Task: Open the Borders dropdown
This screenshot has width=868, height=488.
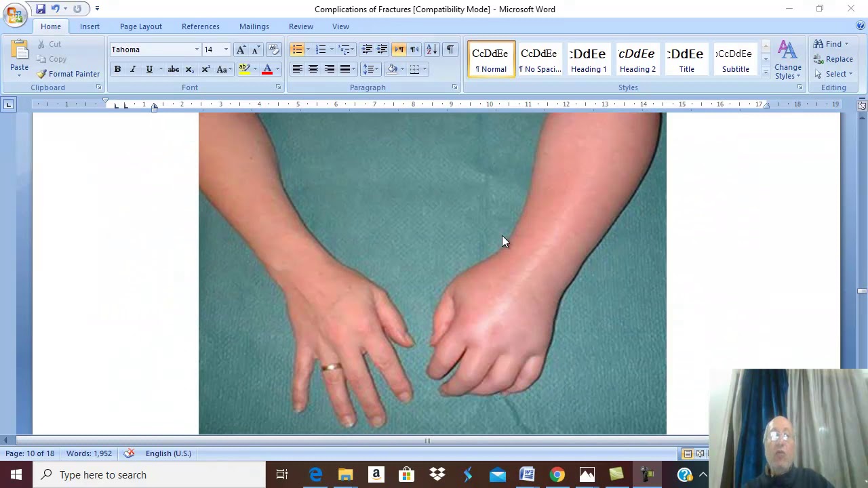Action: [425, 69]
